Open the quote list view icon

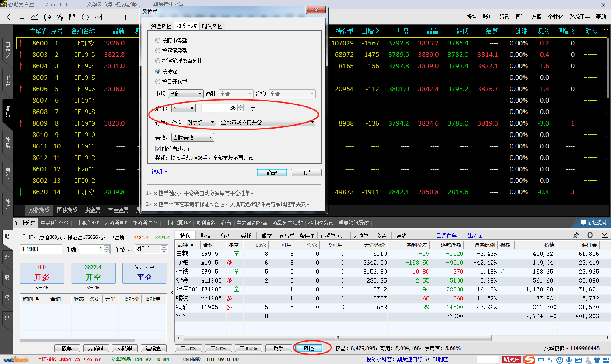[22, 17]
